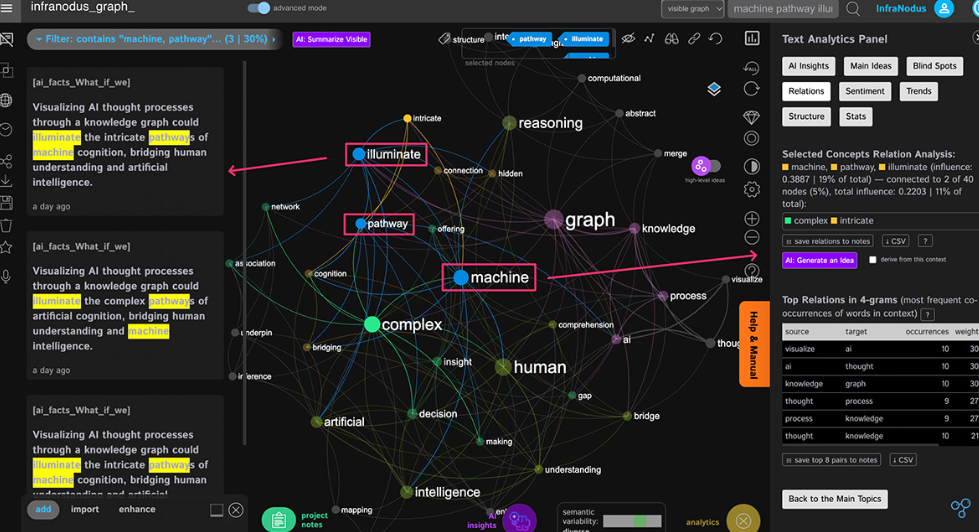
Task: Click the concentric circles icon on right toolbar
Action: point(751,139)
